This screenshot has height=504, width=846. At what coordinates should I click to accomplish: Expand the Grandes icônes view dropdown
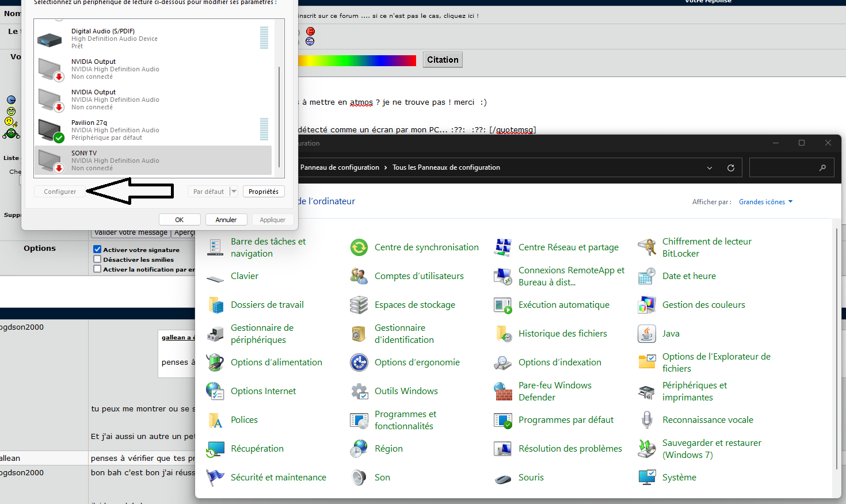point(766,202)
